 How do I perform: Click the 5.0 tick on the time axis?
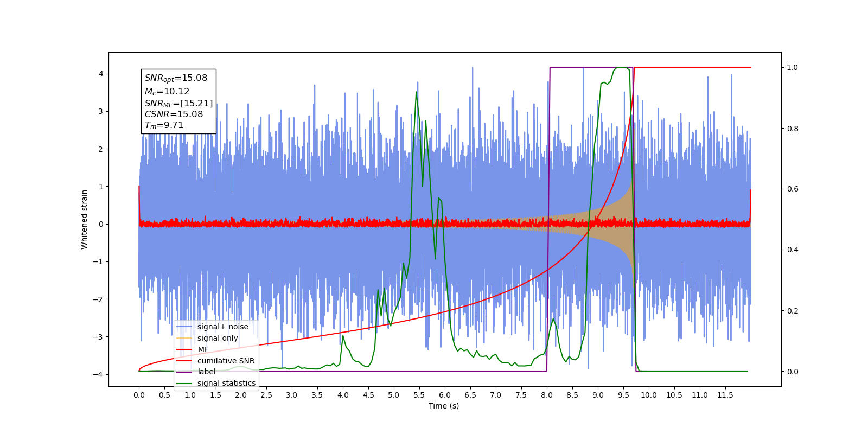coord(394,395)
